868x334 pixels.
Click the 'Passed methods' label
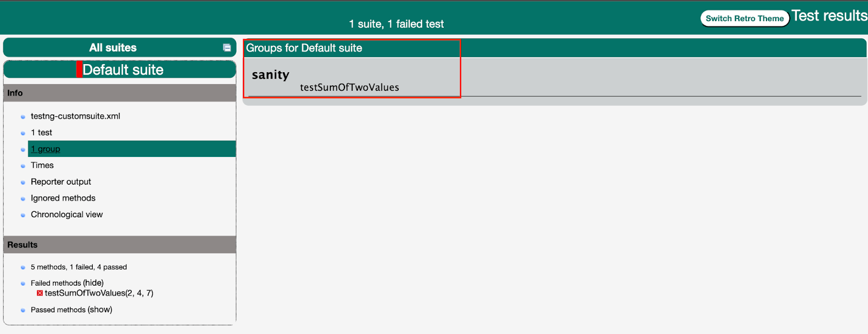pos(58,310)
